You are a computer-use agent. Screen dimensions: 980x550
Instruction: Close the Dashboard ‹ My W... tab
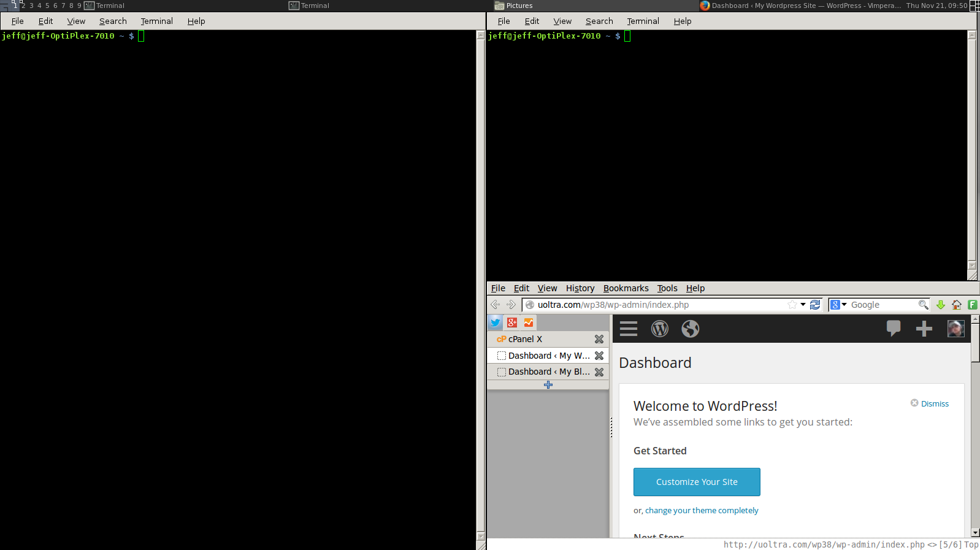[599, 356]
